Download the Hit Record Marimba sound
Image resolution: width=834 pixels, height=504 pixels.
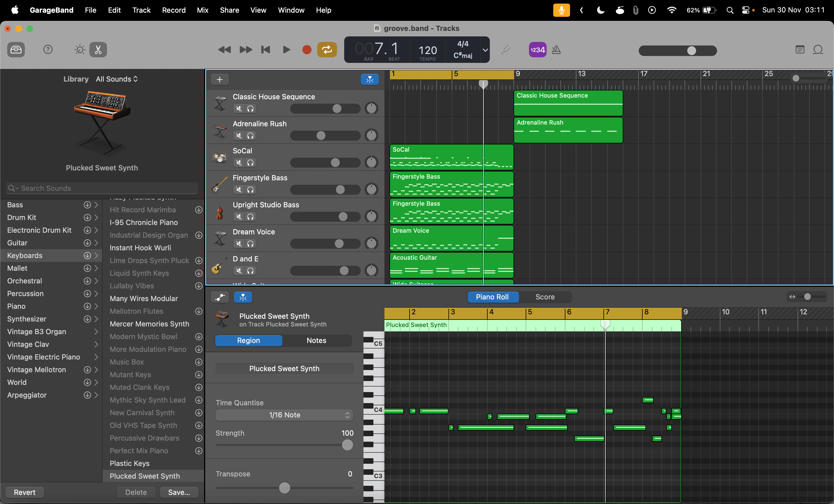199,210
